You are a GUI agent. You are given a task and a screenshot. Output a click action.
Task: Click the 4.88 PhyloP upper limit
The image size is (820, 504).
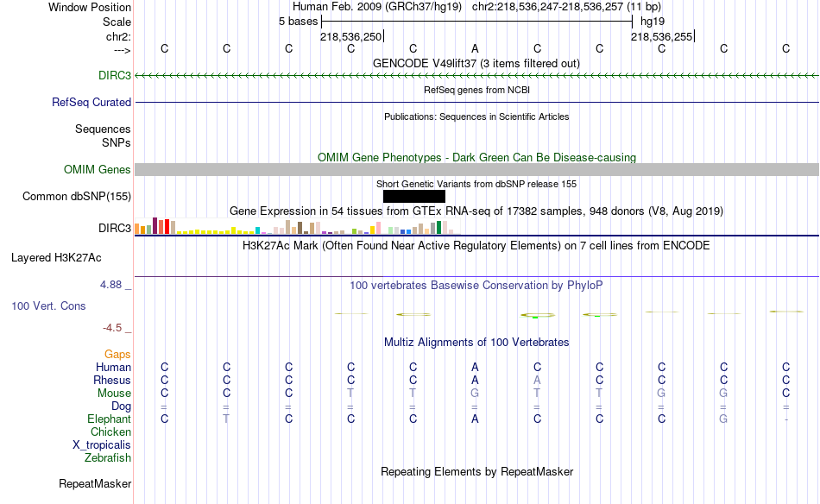[x=110, y=285]
